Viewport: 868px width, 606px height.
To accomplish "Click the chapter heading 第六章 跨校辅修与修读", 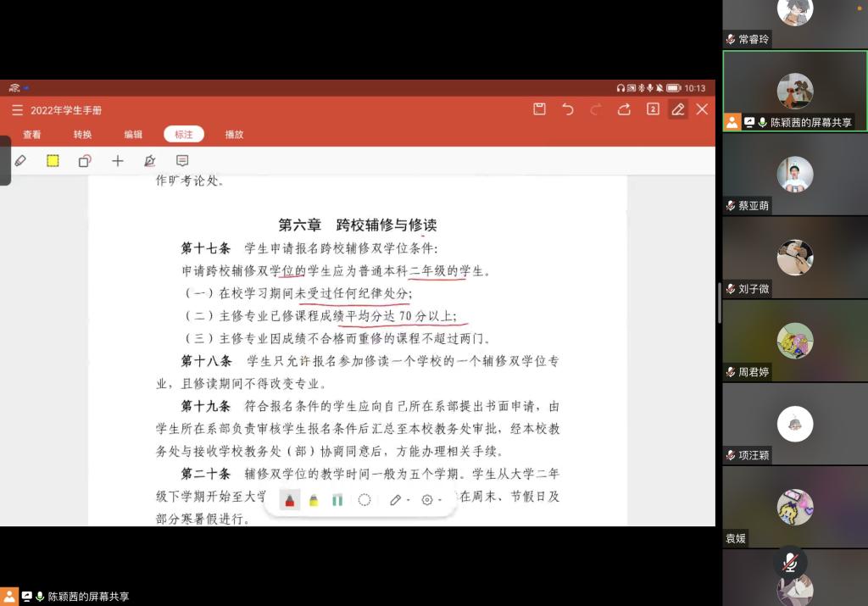I will [x=358, y=225].
